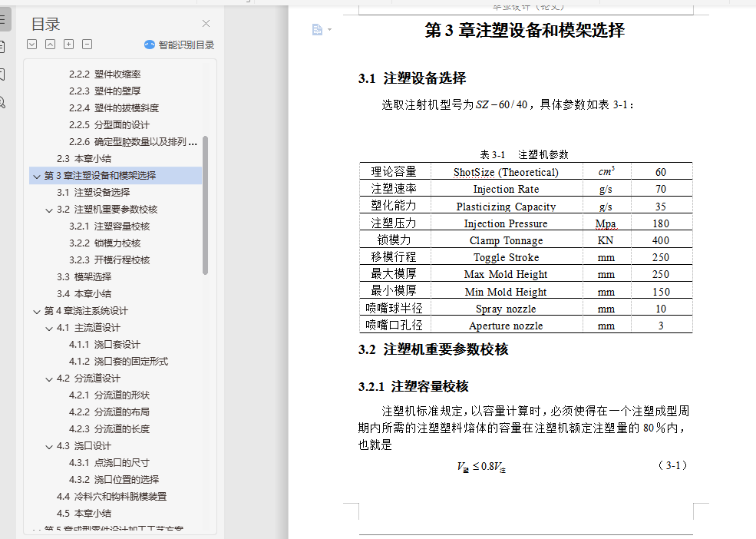Go to 2.2.5 分型面的设计

pos(110,125)
